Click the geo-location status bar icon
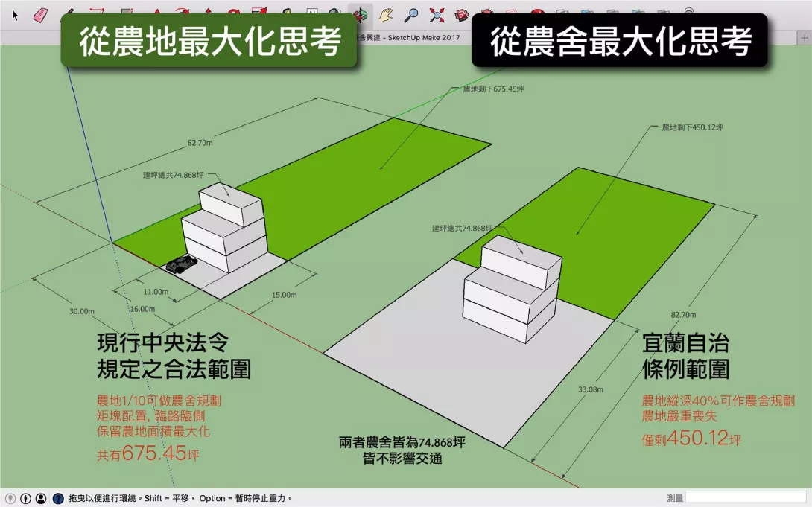The width and height of the screenshot is (812, 507). [10, 498]
